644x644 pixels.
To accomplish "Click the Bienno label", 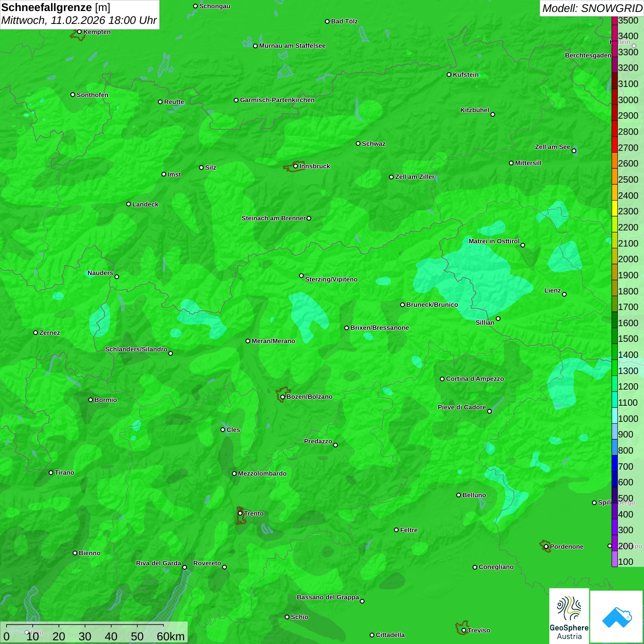I will click(x=89, y=553).
